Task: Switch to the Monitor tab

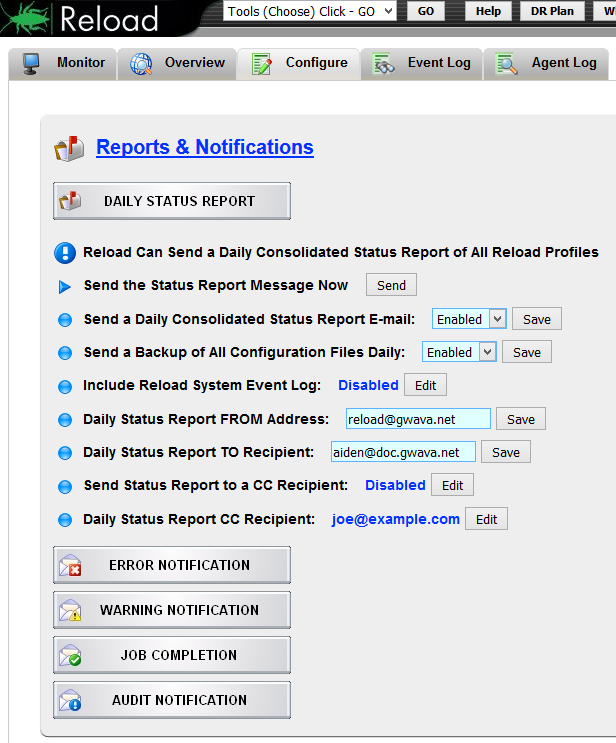Action: [x=62, y=63]
